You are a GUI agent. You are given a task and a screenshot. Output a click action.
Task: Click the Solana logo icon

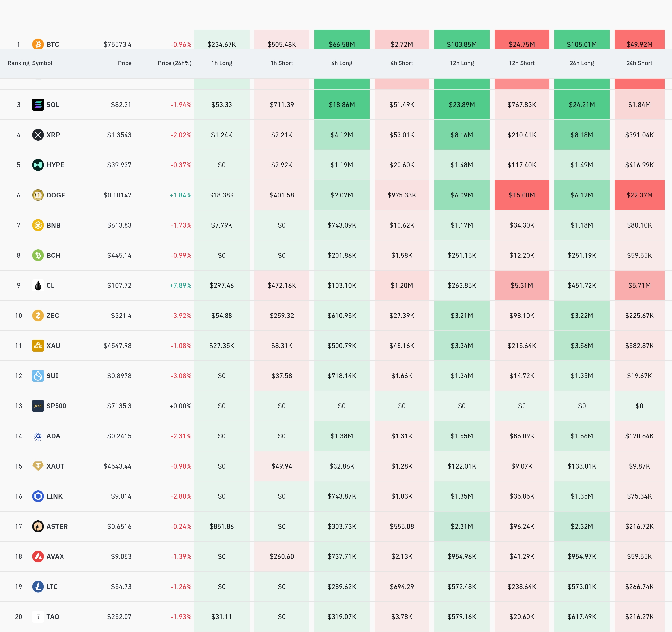click(x=38, y=105)
